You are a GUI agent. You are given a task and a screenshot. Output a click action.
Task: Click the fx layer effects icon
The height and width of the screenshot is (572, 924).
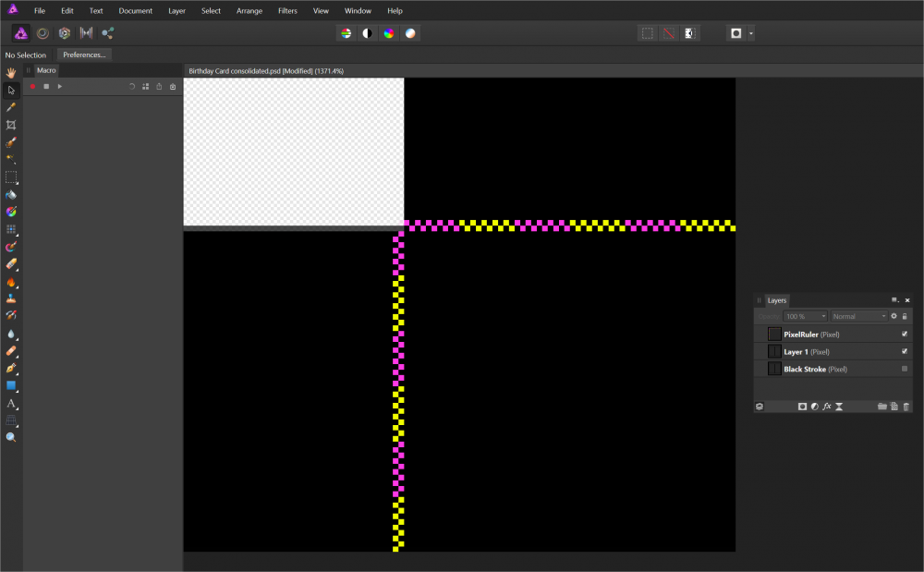coord(827,407)
